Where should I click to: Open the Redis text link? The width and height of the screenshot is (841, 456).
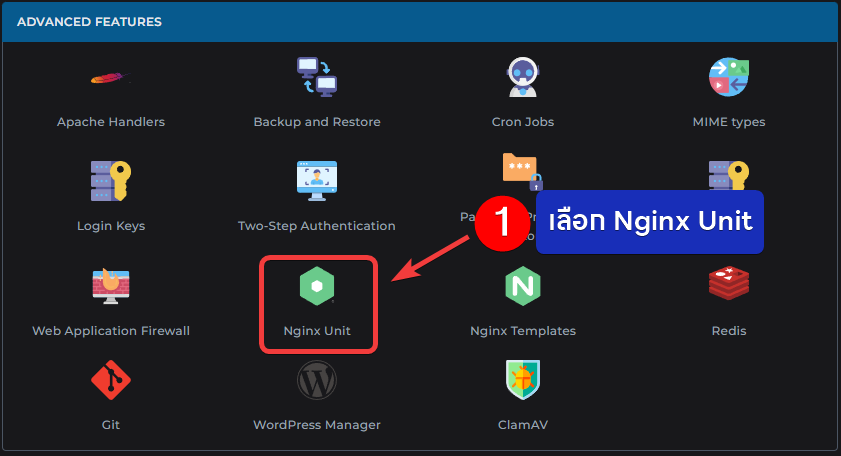tap(729, 330)
